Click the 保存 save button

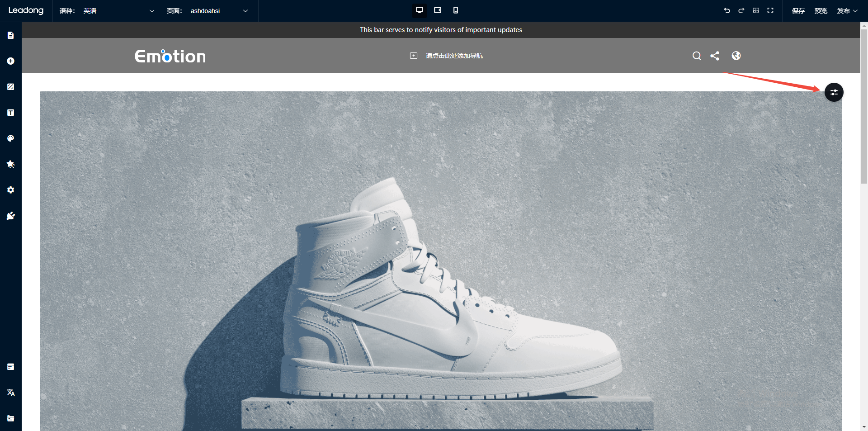click(798, 11)
